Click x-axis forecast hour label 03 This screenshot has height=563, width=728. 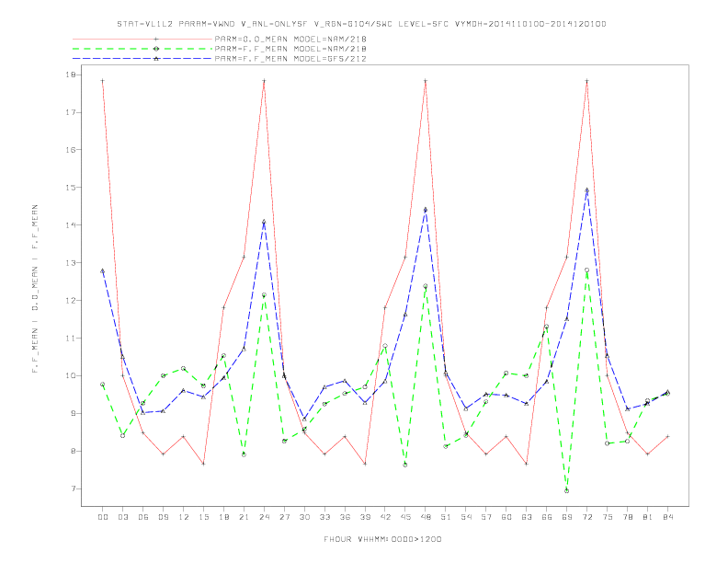[x=122, y=517]
